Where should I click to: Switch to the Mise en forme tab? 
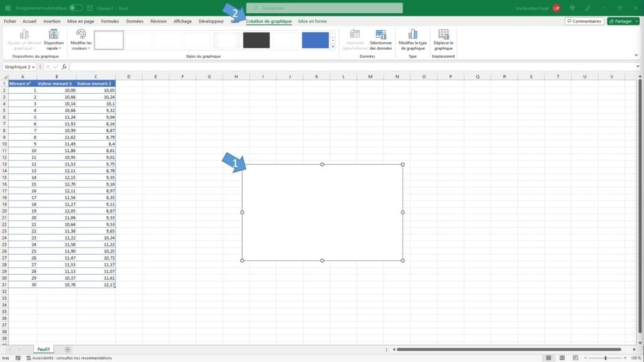(x=313, y=21)
